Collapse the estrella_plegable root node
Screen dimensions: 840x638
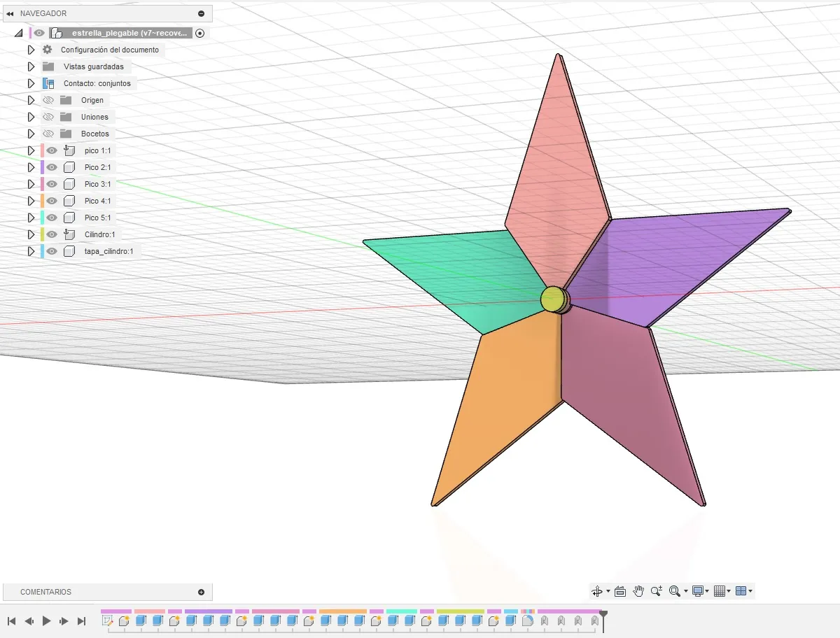pos(18,33)
